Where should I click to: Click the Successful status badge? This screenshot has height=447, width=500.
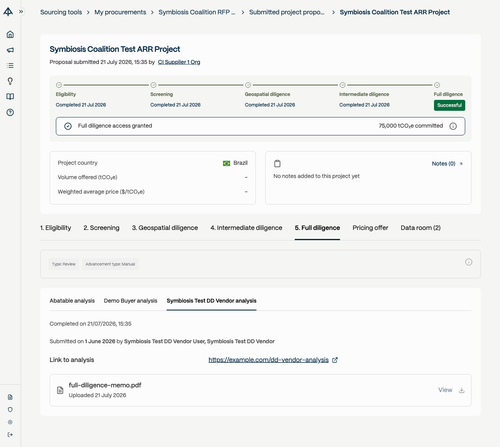(x=449, y=105)
